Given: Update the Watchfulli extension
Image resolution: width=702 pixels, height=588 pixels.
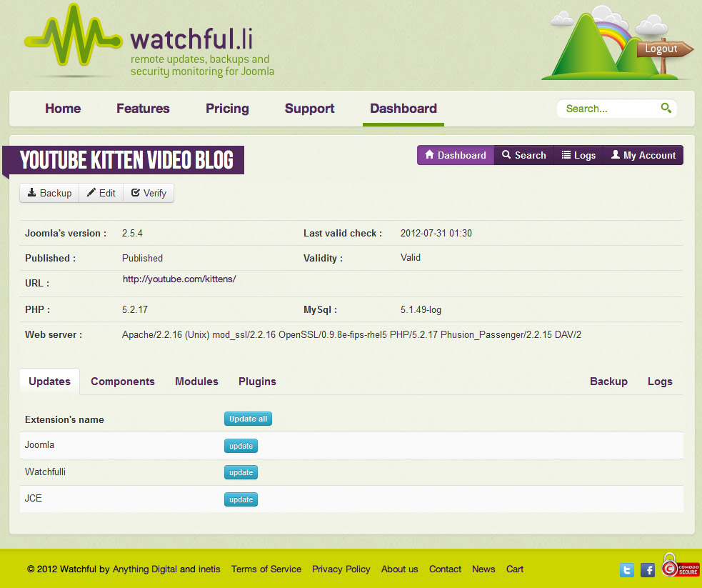Looking at the screenshot, I should (x=241, y=472).
